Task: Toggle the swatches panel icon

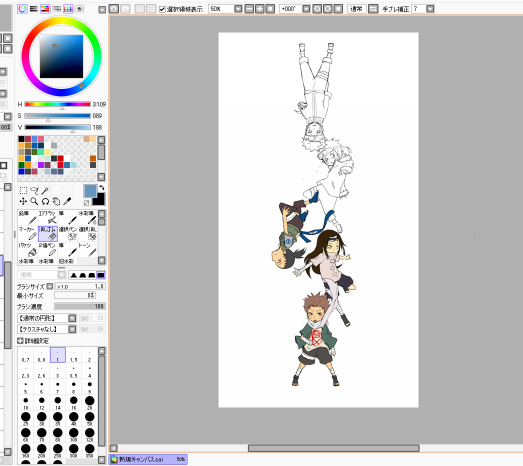Action: click(x=68, y=9)
